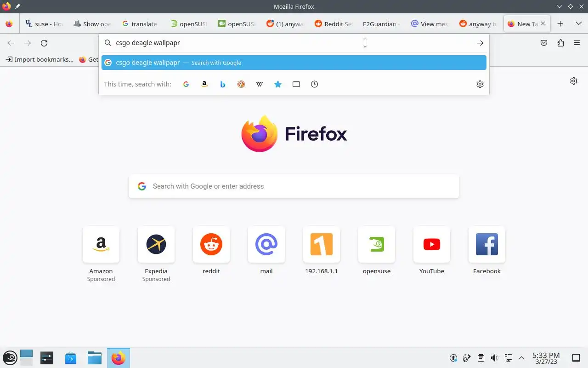Switch to the translate tab
The image size is (588, 368).
tap(140, 24)
